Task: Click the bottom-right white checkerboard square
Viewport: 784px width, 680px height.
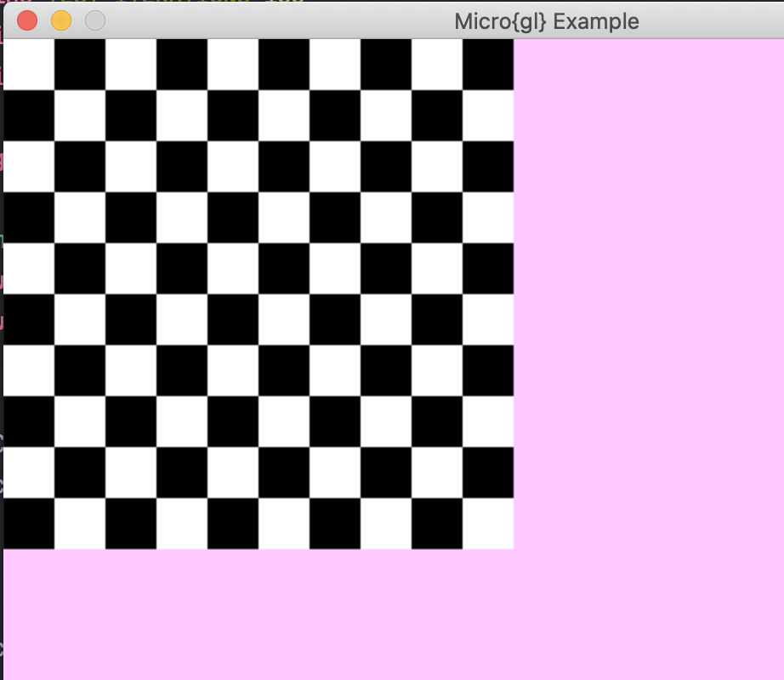Action: (489, 523)
